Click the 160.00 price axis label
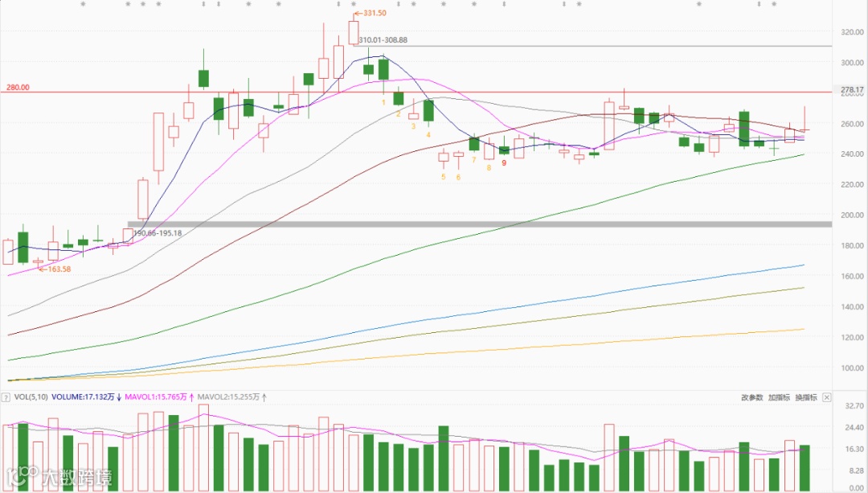Screen dimensions: 868x493 tap(852, 276)
